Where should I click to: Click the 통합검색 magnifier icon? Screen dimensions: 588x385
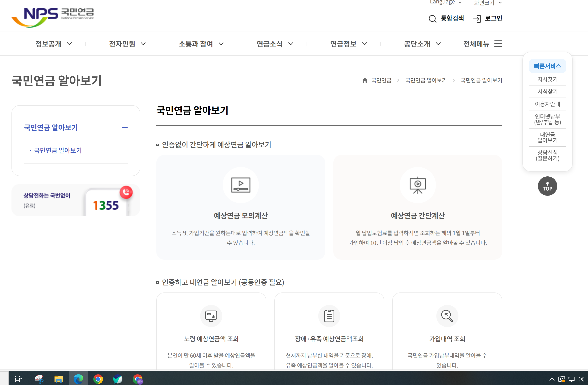point(432,19)
